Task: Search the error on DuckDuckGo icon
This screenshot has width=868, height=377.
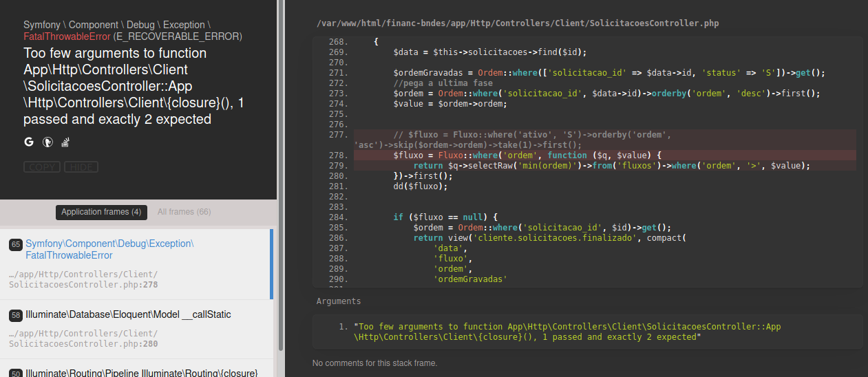Action: 47,142
